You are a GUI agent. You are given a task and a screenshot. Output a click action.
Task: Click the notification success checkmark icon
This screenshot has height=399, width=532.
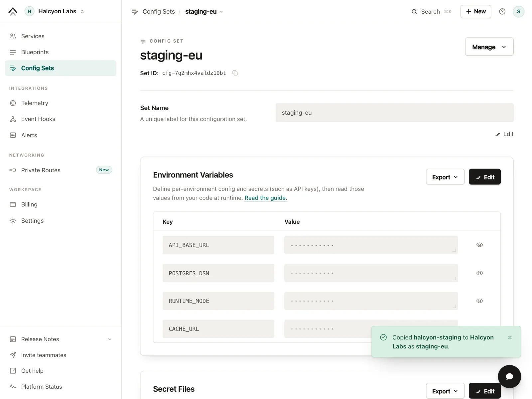(x=383, y=337)
